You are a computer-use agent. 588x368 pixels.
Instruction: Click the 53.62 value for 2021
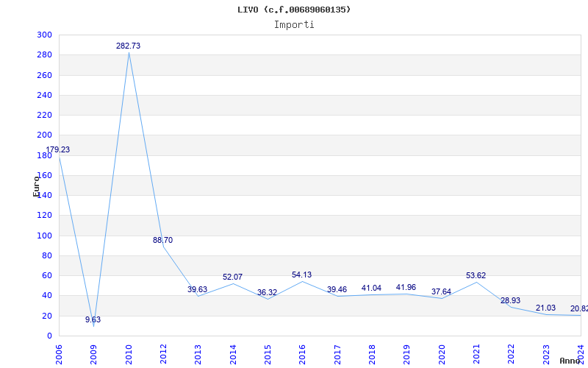coord(476,275)
